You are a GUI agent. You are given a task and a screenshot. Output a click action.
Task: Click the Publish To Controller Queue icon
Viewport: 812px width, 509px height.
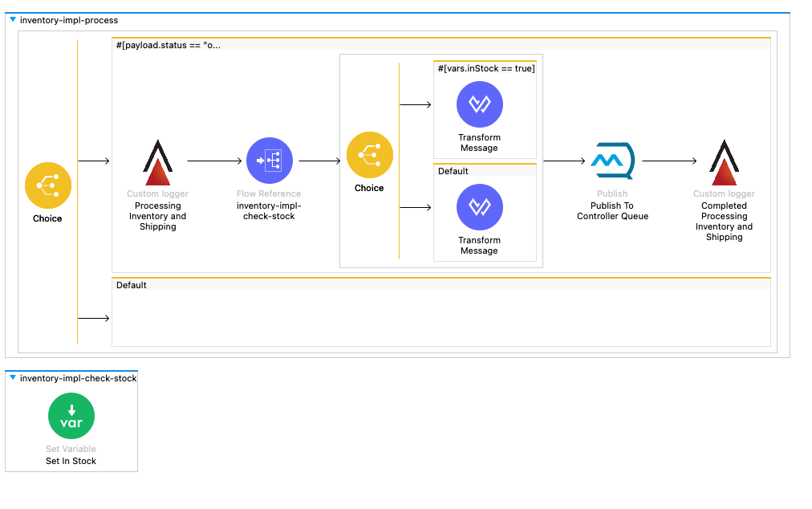(x=612, y=161)
